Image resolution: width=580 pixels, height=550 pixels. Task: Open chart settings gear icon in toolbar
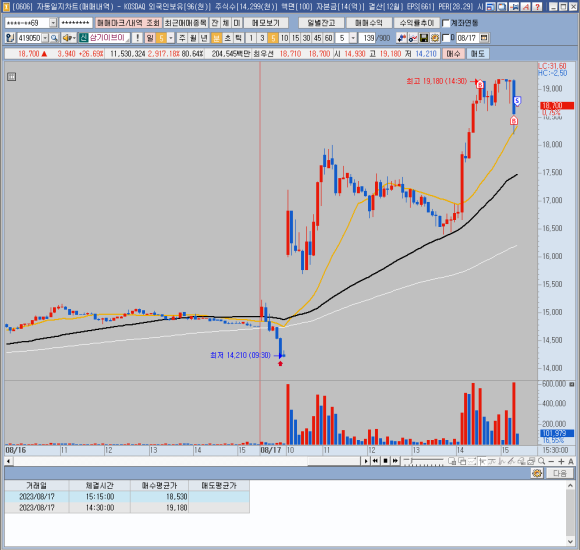tap(435, 38)
